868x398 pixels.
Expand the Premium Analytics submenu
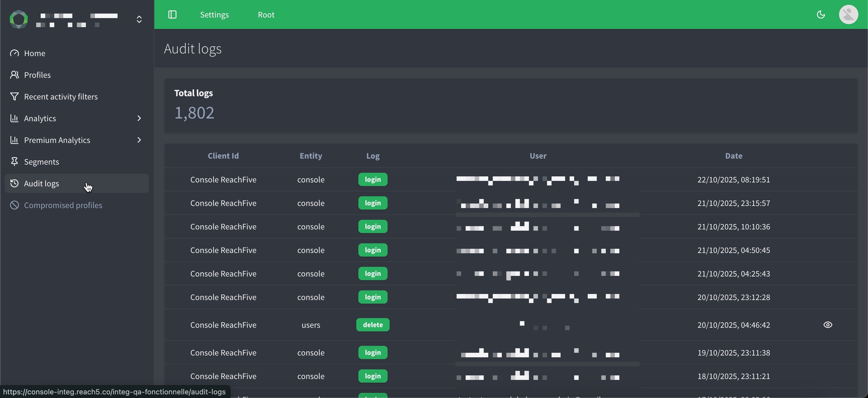(139, 140)
